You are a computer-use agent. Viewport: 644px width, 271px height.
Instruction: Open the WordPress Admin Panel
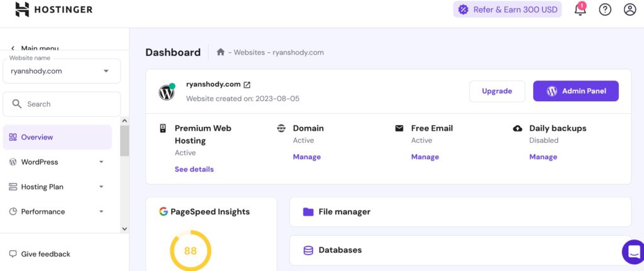(x=576, y=91)
